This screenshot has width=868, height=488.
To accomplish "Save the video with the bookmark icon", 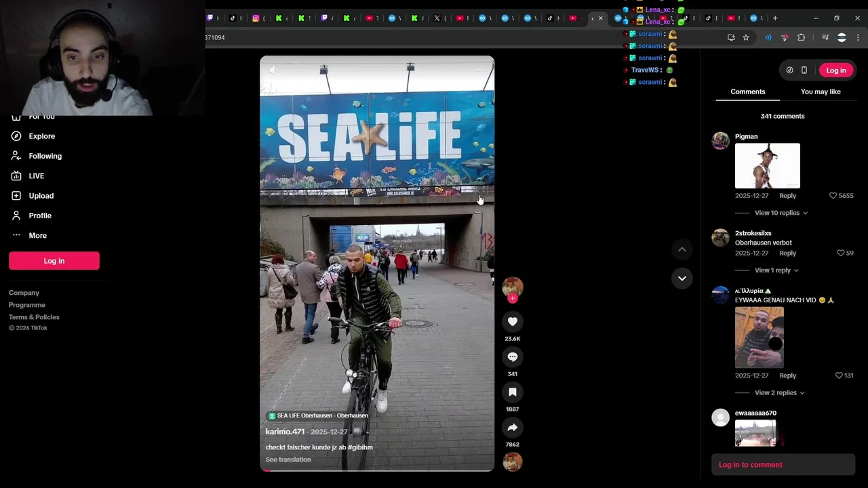I will point(513,392).
